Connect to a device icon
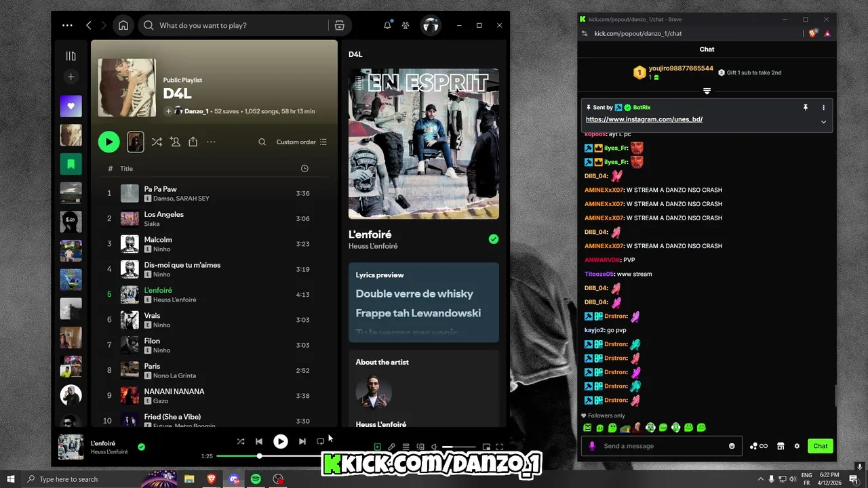 [x=420, y=447]
